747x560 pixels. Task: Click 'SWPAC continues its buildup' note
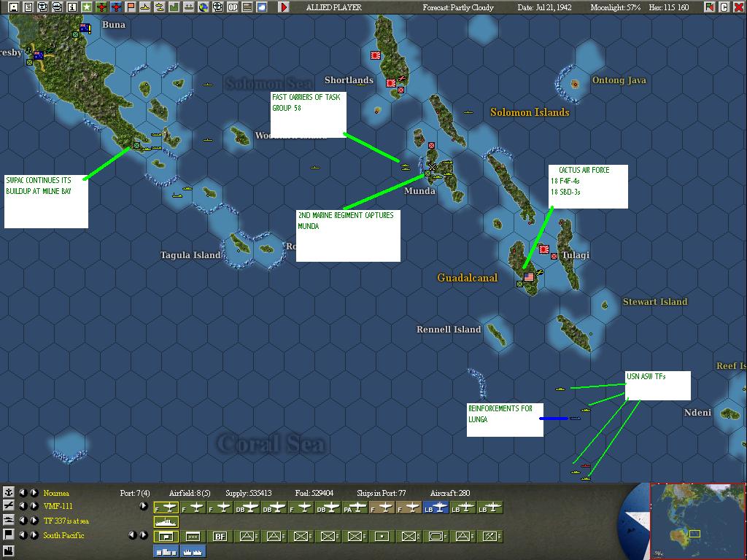(x=46, y=201)
